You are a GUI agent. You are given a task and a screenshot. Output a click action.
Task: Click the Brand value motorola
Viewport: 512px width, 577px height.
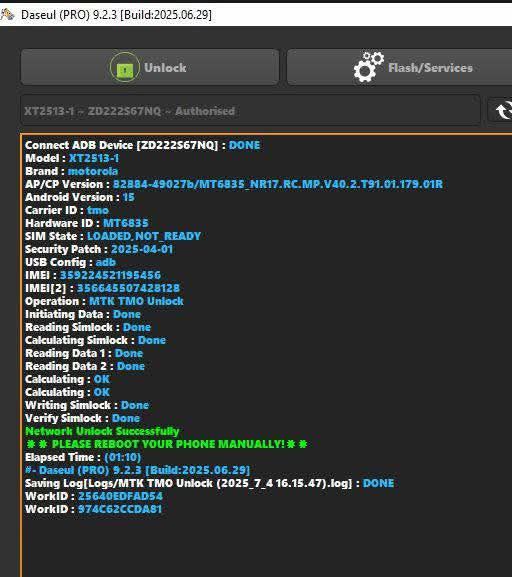pyautogui.click(x=93, y=171)
